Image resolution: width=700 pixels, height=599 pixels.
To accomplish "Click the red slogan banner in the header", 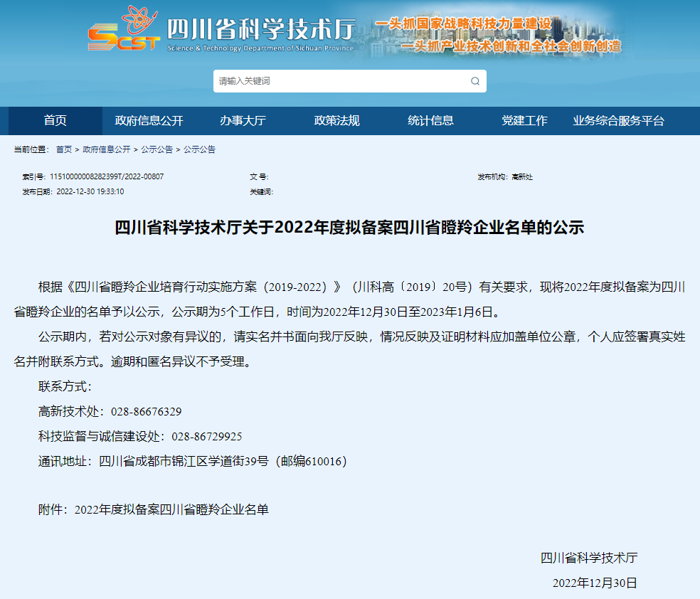I will click(x=498, y=36).
